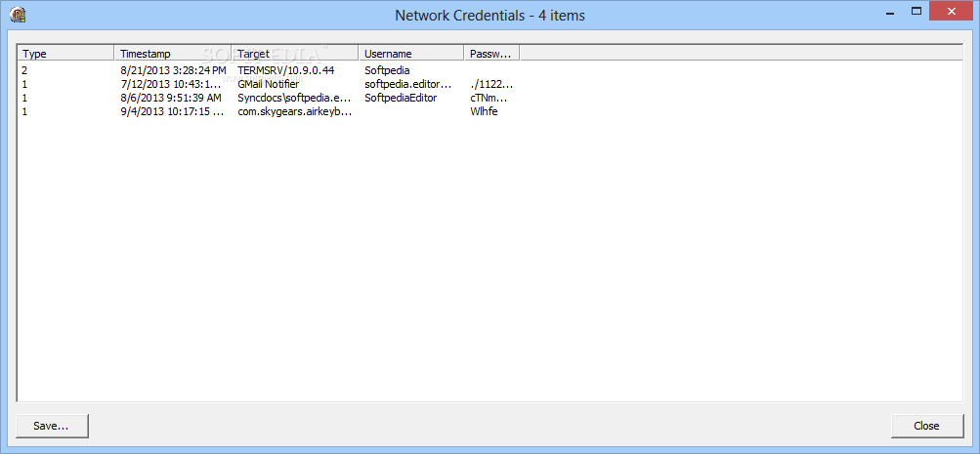Sort by the Type column header

tap(65, 54)
